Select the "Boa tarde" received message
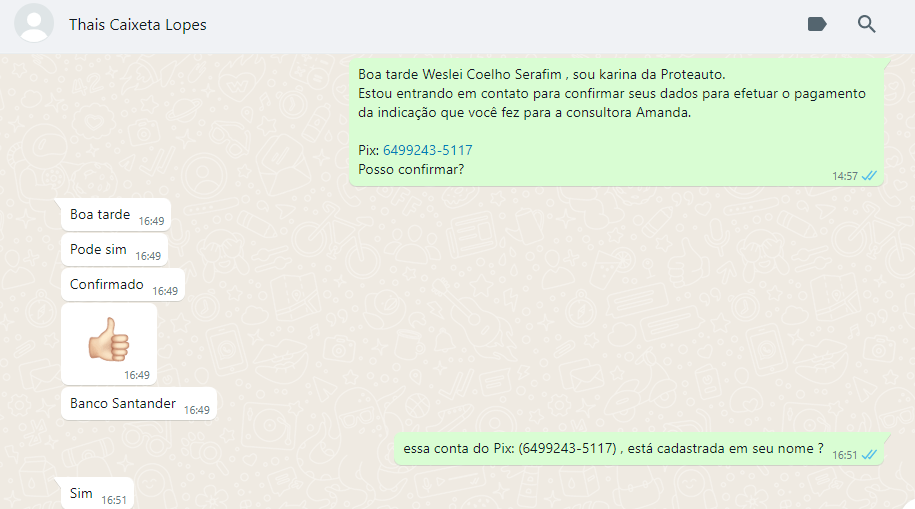 (x=116, y=215)
